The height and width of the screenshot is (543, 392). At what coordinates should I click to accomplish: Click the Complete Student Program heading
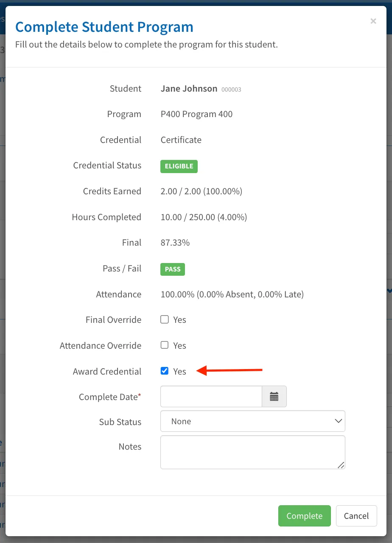click(x=104, y=27)
